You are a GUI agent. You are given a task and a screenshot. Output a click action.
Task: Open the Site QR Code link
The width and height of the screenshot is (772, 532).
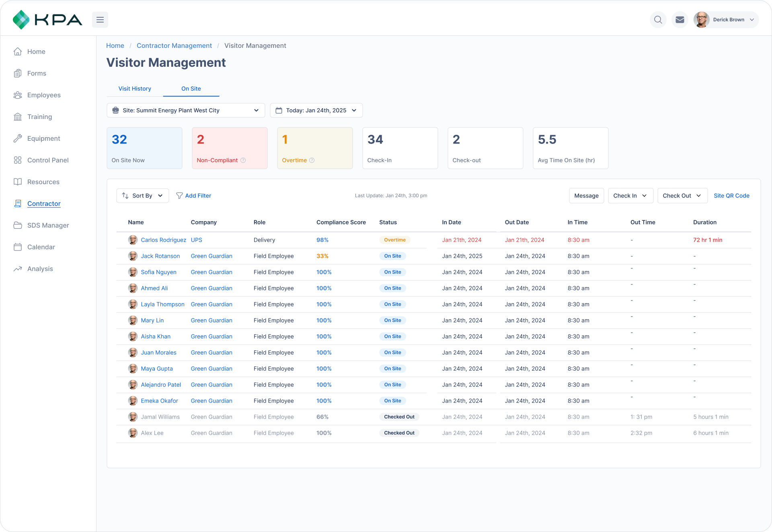click(731, 195)
